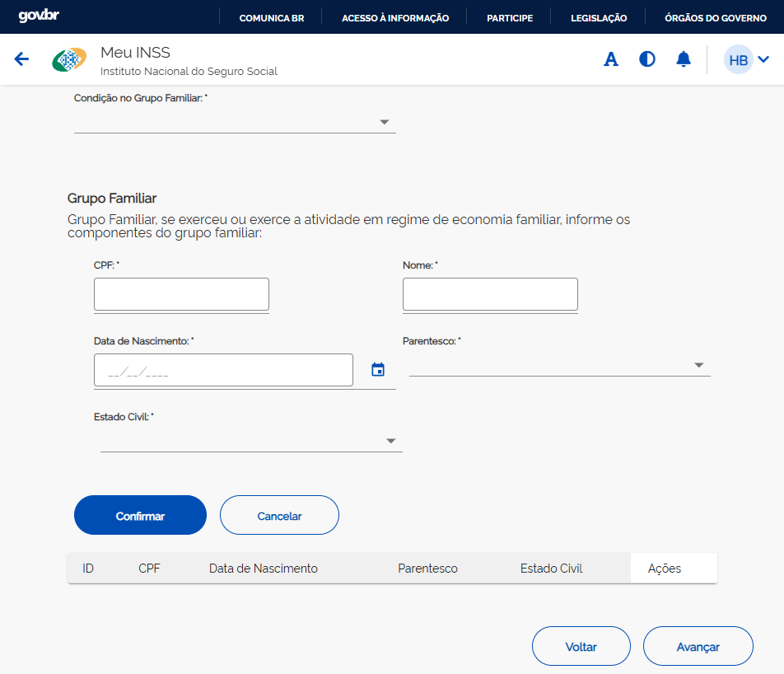Click the Cancelar button
The image size is (784, 674).
pyautogui.click(x=279, y=516)
